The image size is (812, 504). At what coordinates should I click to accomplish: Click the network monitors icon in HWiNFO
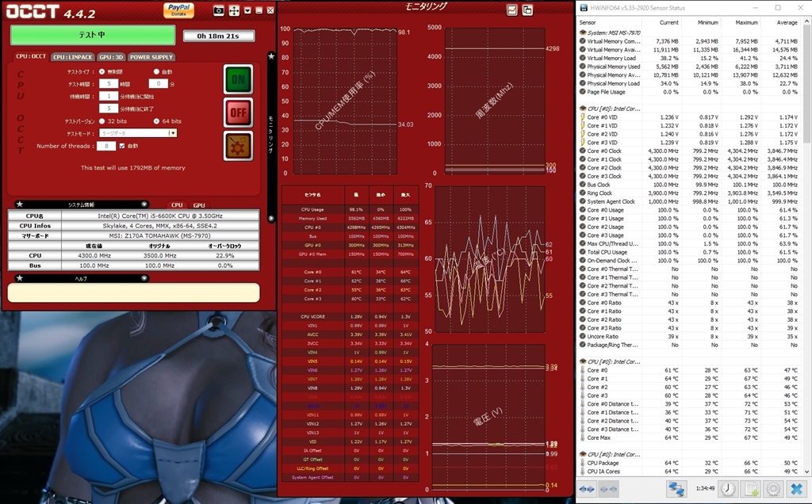point(677,488)
